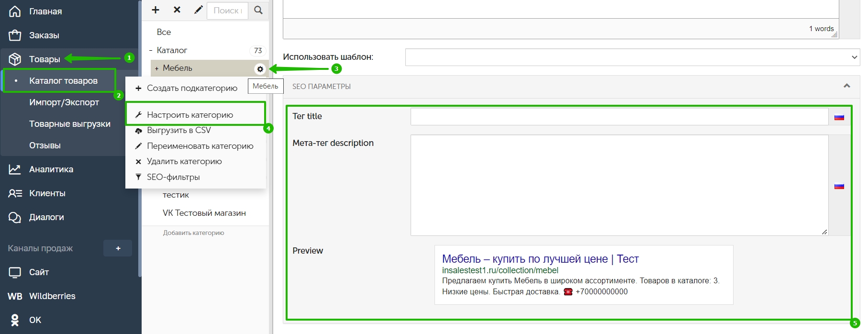Select Отзывы submenu item

[45, 145]
